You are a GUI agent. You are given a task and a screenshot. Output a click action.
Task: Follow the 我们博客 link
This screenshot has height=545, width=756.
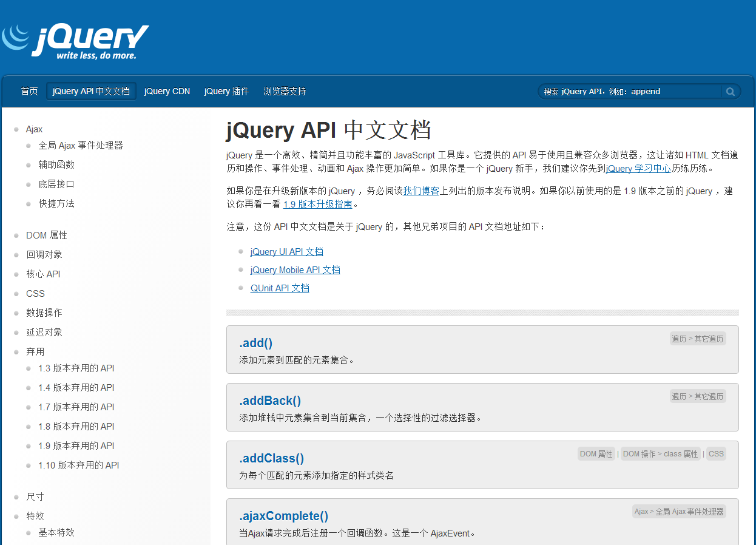pyautogui.click(x=422, y=191)
